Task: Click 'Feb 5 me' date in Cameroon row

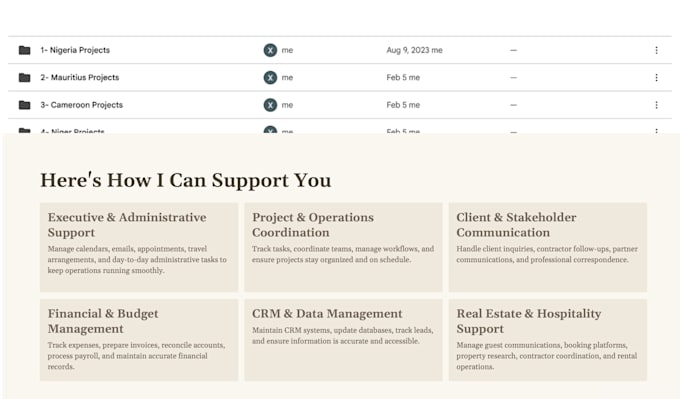Action: (x=403, y=105)
